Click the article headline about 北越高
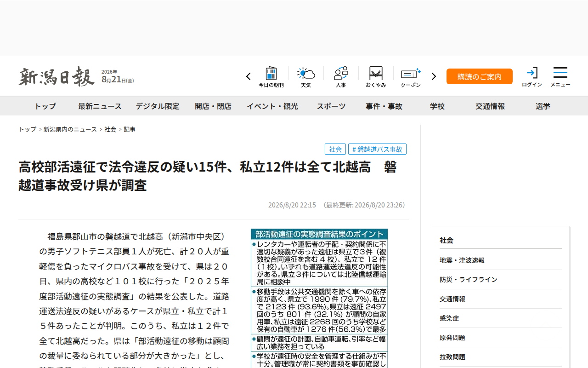This screenshot has width=588, height=368. point(208,176)
